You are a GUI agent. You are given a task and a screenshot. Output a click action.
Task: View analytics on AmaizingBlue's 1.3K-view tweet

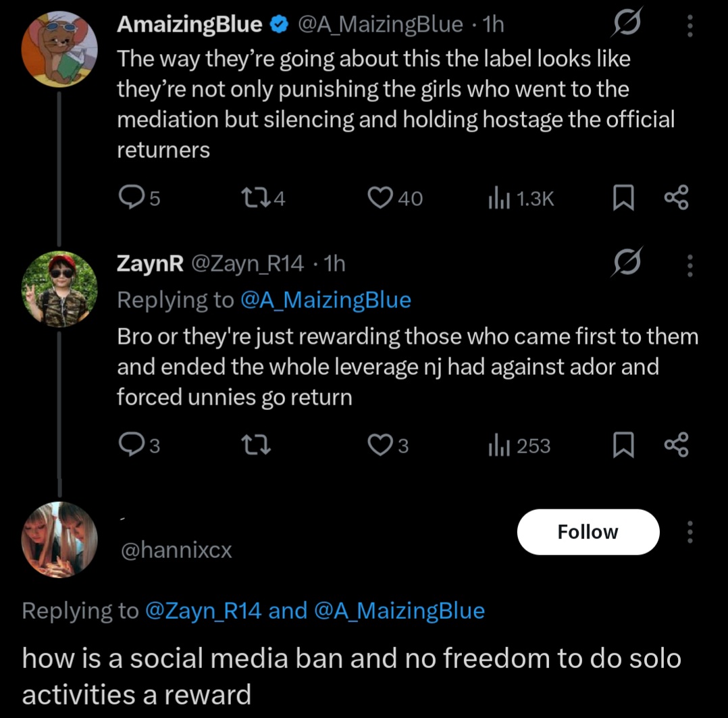[x=498, y=198]
